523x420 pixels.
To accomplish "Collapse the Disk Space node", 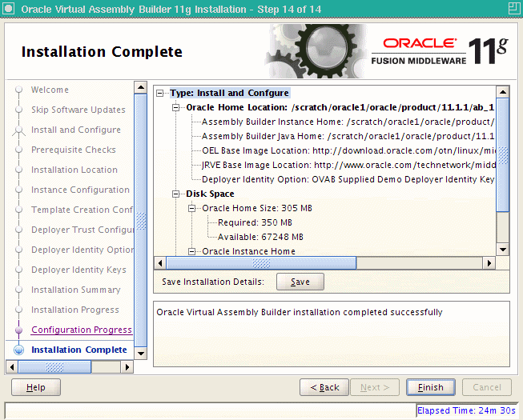I will 175,194.
